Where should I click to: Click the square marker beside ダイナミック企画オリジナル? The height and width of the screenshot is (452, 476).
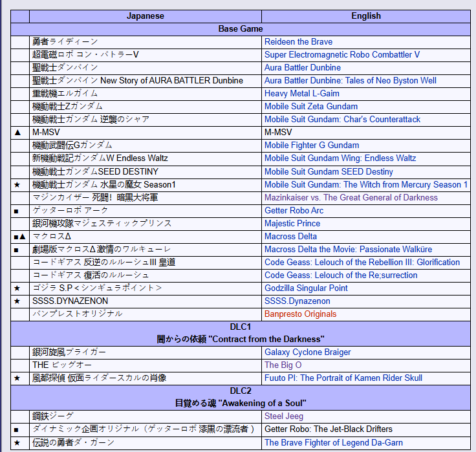(x=16, y=430)
